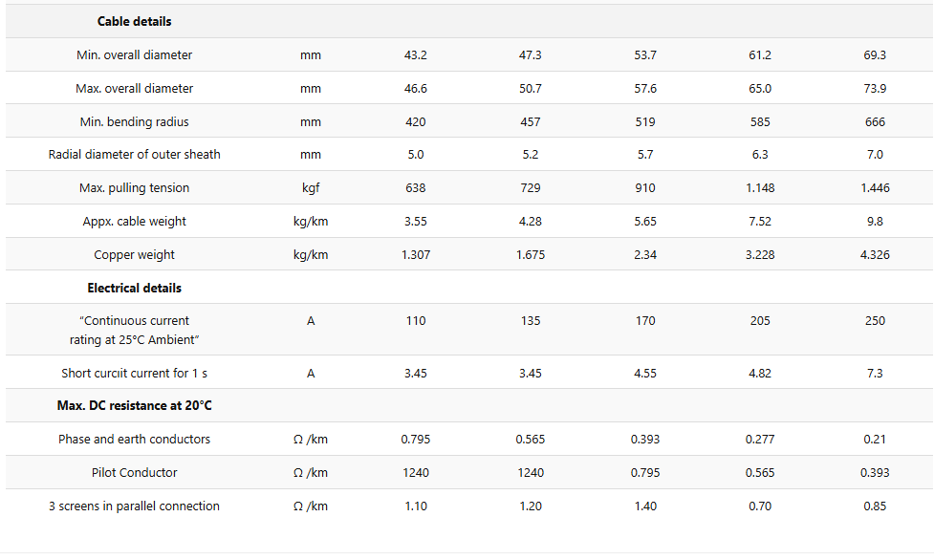Select the Copper weight row label
This screenshot has height=560, width=934.
pyautogui.click(x=135, y=255)
